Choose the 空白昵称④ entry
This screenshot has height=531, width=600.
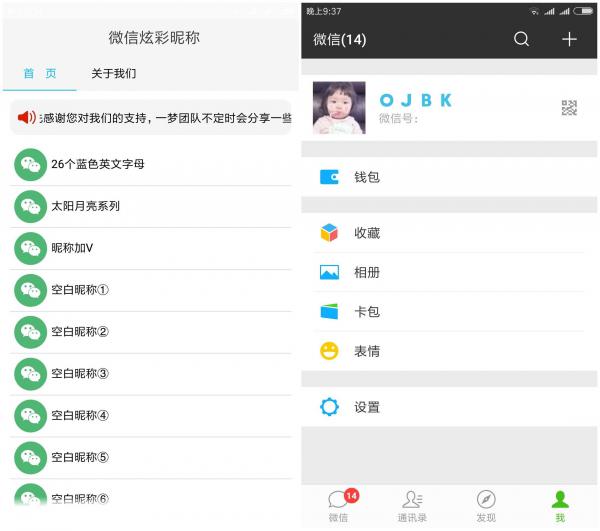click(151, 416)
